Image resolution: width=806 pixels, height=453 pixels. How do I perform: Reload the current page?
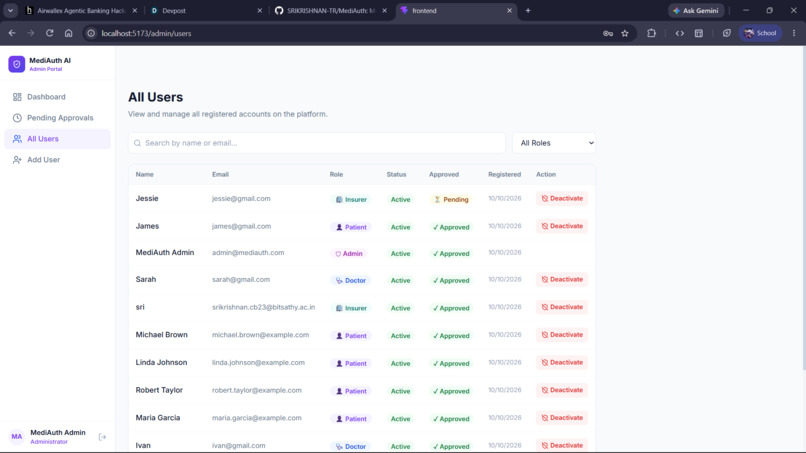49,33
